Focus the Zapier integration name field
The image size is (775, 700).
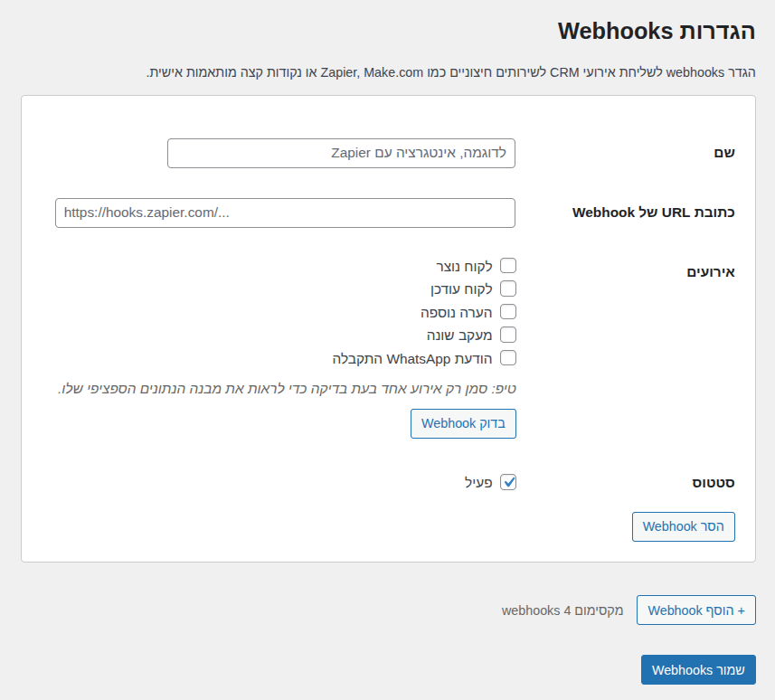click(341, 153)
